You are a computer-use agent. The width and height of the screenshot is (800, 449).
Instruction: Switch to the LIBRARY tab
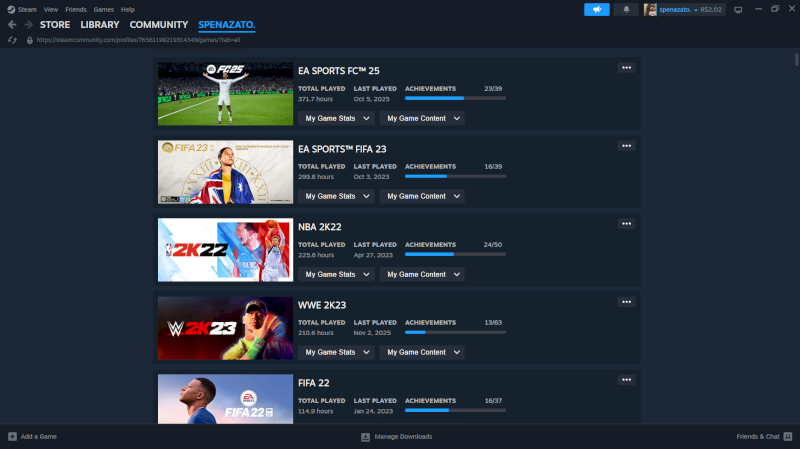click(x=99, y=24)
